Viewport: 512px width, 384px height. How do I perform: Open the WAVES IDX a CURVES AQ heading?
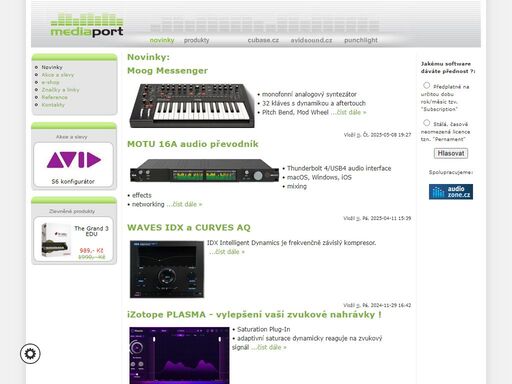coord(189,228)
